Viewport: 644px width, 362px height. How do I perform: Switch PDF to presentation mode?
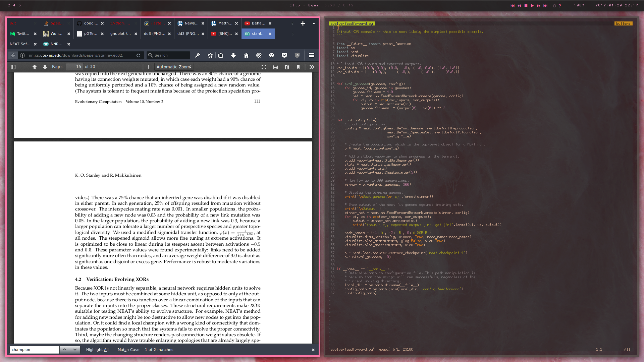coord(264,67)
